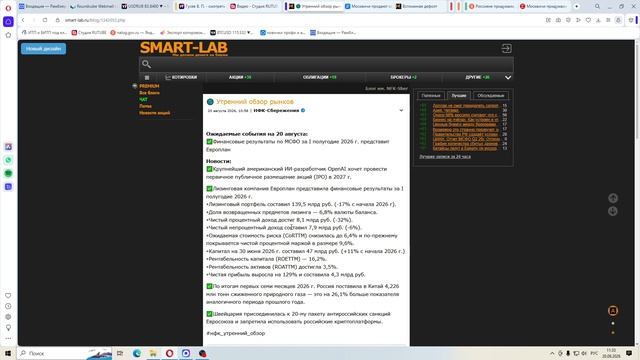Open Microsoft Edge from the taskbar
This screenshot has height=360, width=640.
(137, 353)
